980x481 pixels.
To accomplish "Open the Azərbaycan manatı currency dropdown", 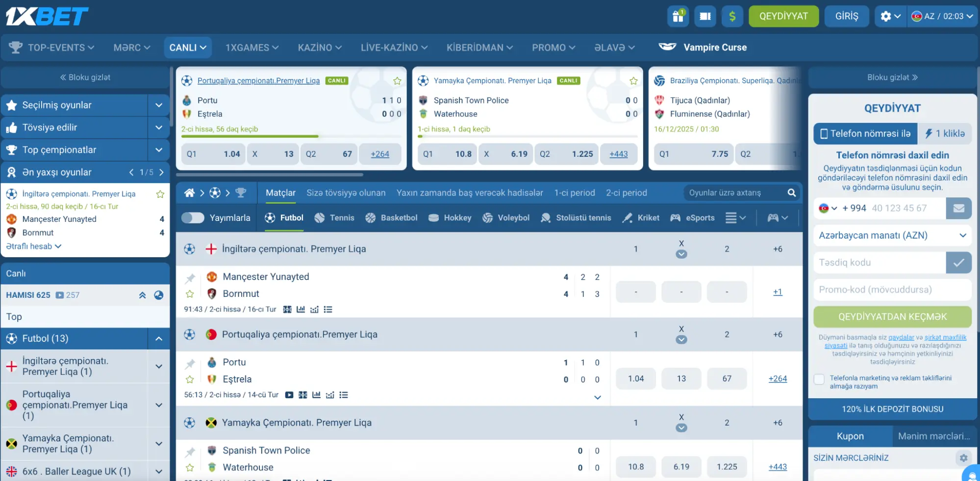I will 892,236.
